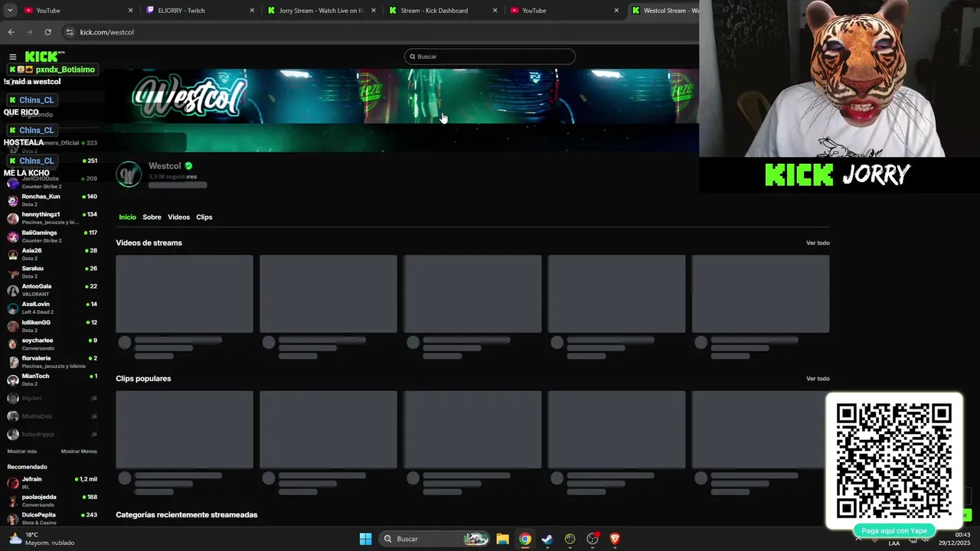
Task: Select the Inicio channel tab
Action: coord(127,217)
